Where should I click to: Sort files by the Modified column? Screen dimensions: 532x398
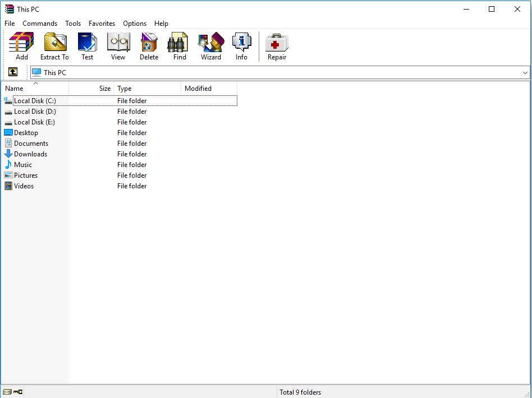coord(198,88)
